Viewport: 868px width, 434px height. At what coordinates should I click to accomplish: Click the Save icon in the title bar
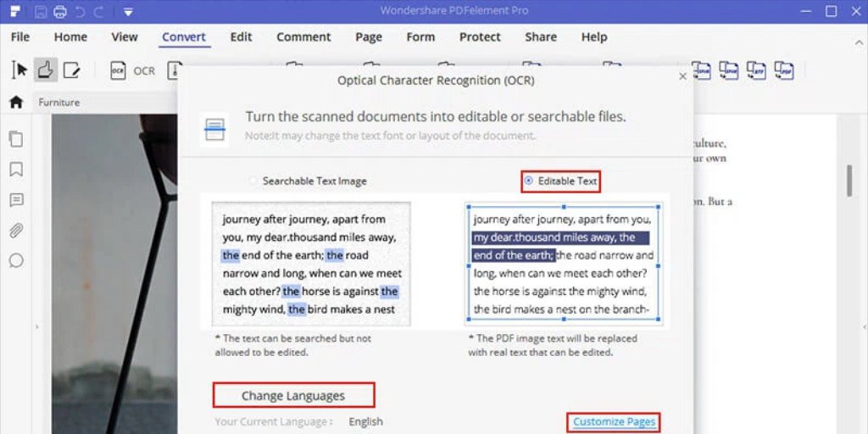click(x=41, y=12)
